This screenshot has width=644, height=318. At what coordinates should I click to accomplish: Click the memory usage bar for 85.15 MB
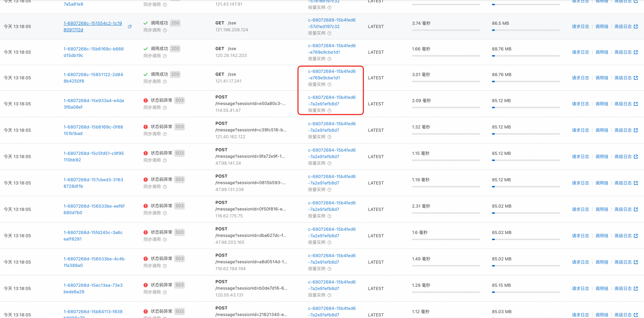click(526, 292)
